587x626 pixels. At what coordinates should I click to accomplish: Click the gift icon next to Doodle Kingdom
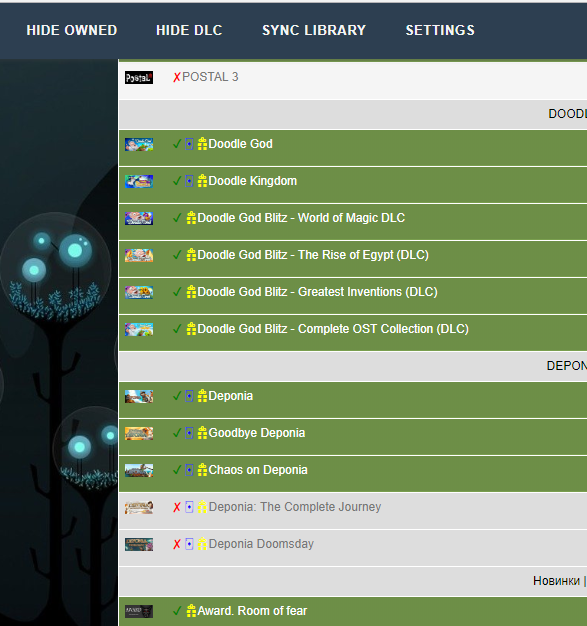click(x=202, y=181)
